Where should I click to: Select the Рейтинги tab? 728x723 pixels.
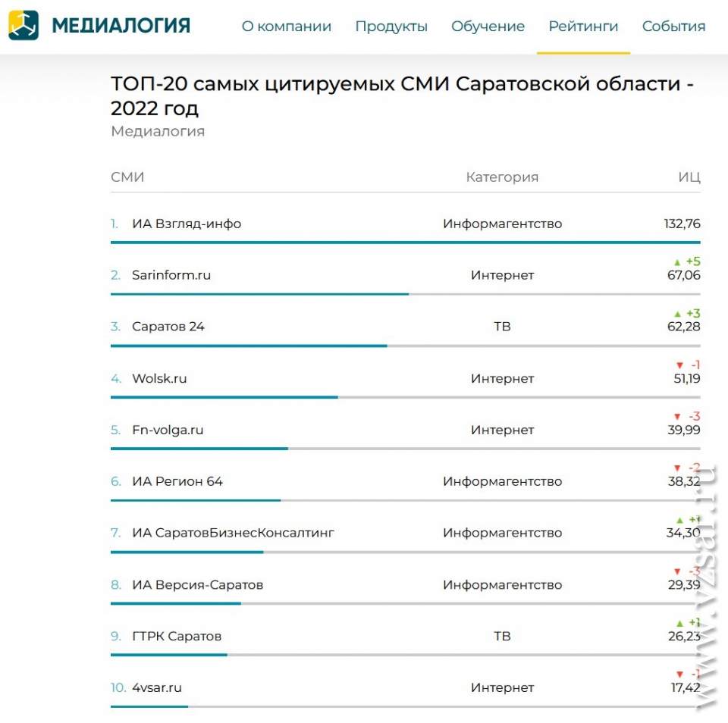coord(583,27)
